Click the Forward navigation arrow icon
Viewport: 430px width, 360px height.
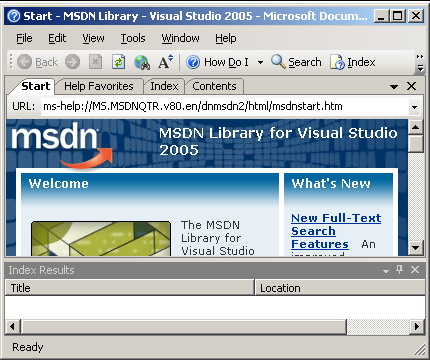coord(72,62)
